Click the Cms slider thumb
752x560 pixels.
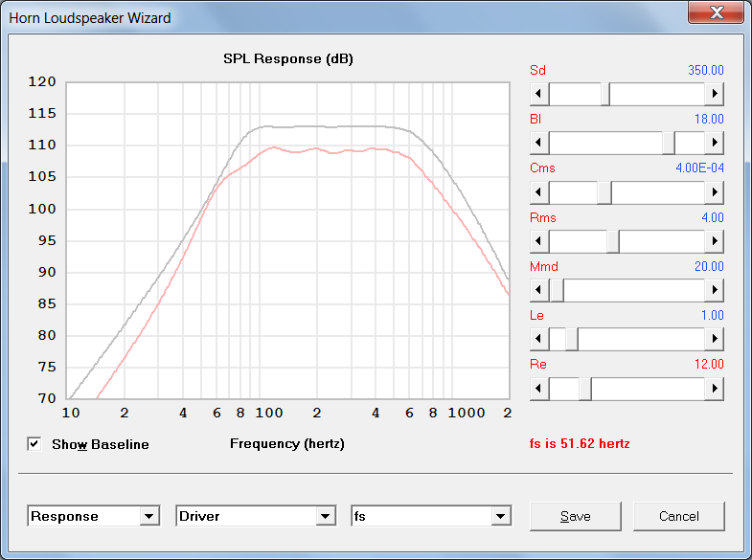tap(604, 192)
